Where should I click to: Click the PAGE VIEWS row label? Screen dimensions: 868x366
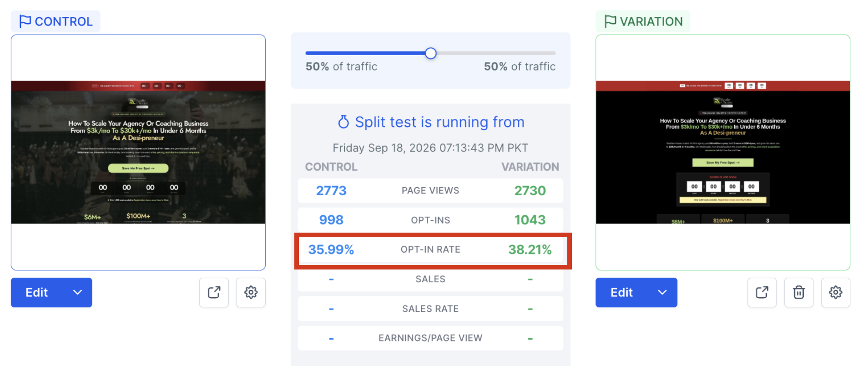coord(430,191)
